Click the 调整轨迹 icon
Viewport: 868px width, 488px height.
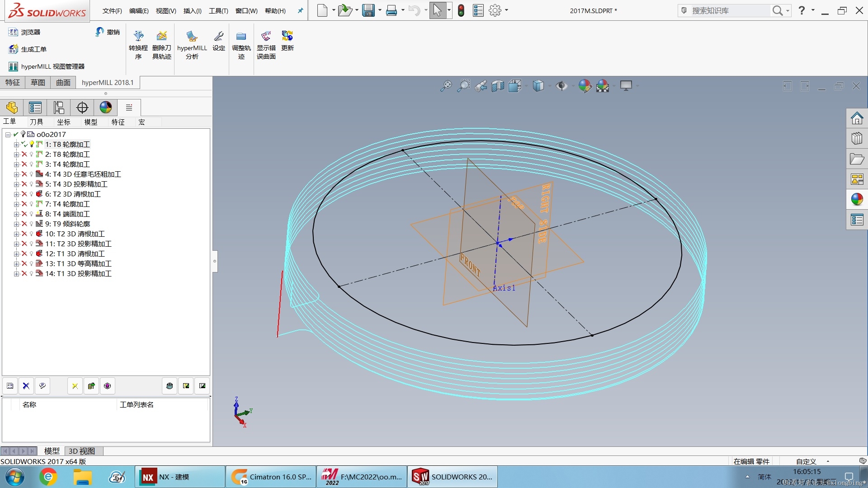(241, 45)
